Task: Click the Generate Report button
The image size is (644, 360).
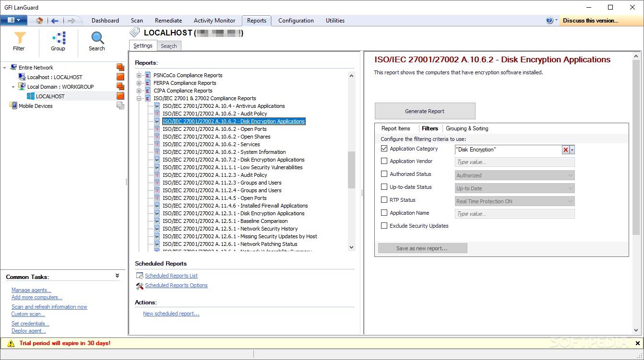Action: click(425, 111)
